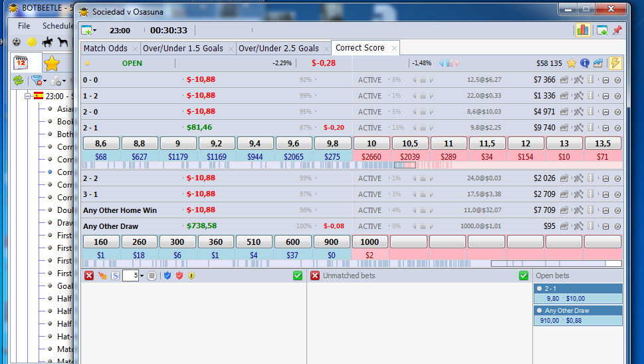Close the 2 - 0 row with circled X
Viewport: 644px width, 364px height.
tap(617, 112)
